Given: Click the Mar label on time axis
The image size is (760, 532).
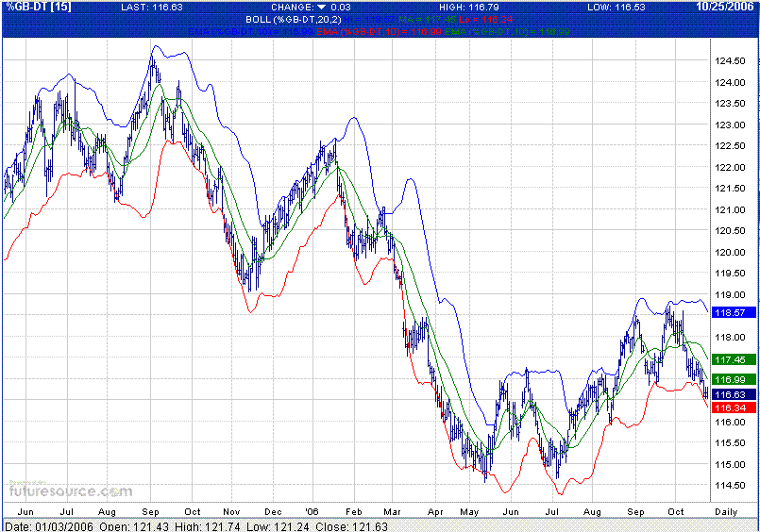Looking at the screenshot, I should pos(392,511).
